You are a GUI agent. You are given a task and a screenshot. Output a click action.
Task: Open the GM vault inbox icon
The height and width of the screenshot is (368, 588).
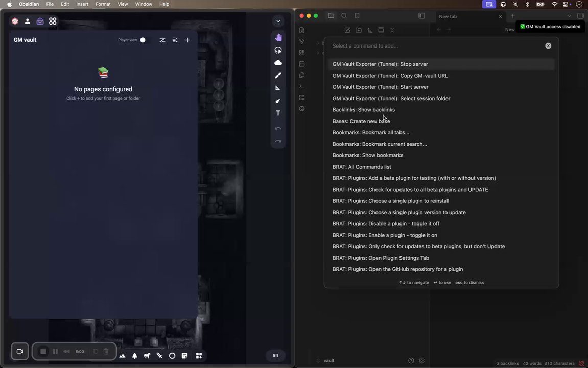(40, 21)
